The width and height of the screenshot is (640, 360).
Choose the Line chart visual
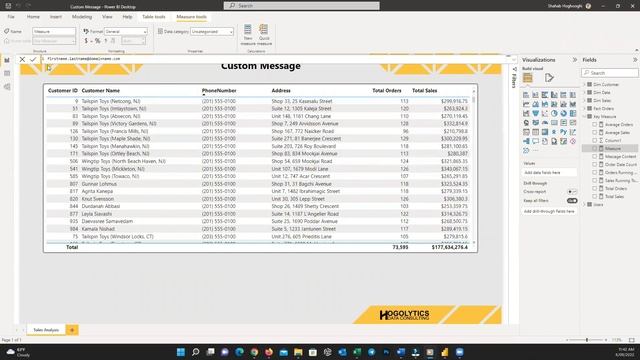point(526,104)
